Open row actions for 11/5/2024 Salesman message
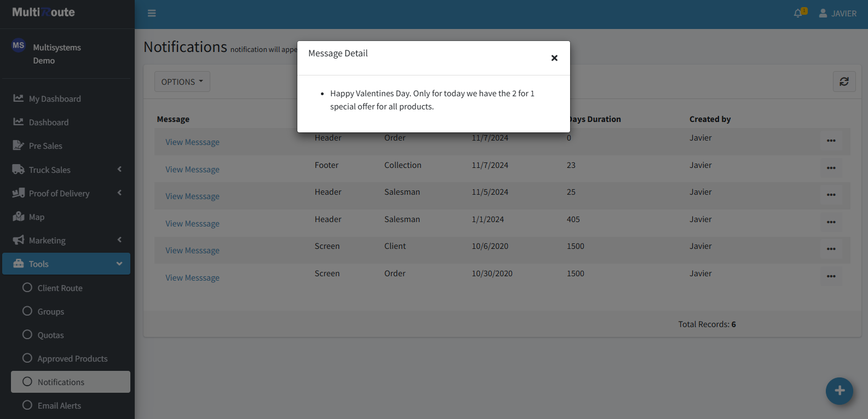Viewport: 868px width, 419px height. (x=831, y=195)
